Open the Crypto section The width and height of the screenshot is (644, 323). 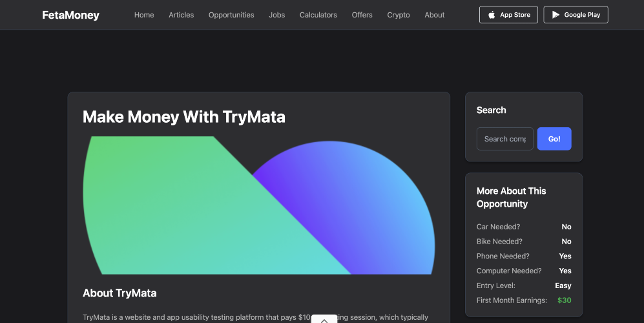point(398,15)
